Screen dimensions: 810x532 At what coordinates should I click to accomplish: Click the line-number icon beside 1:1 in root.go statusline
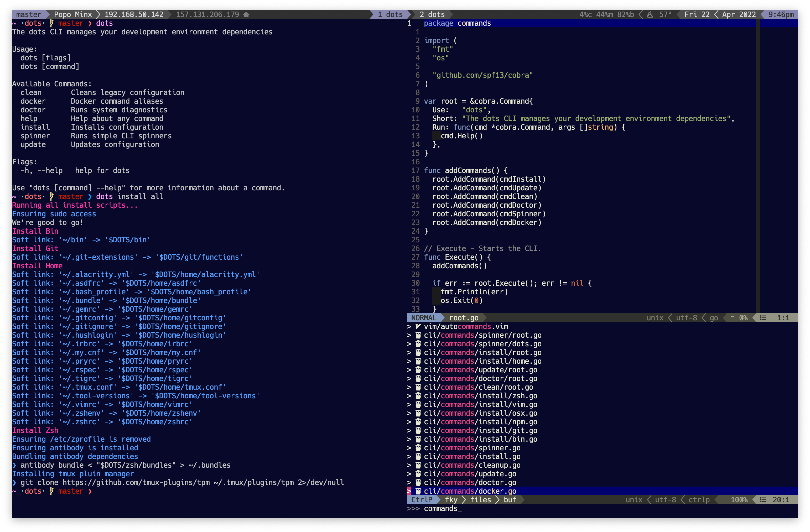pyautogui.click(x=763, y=318)
